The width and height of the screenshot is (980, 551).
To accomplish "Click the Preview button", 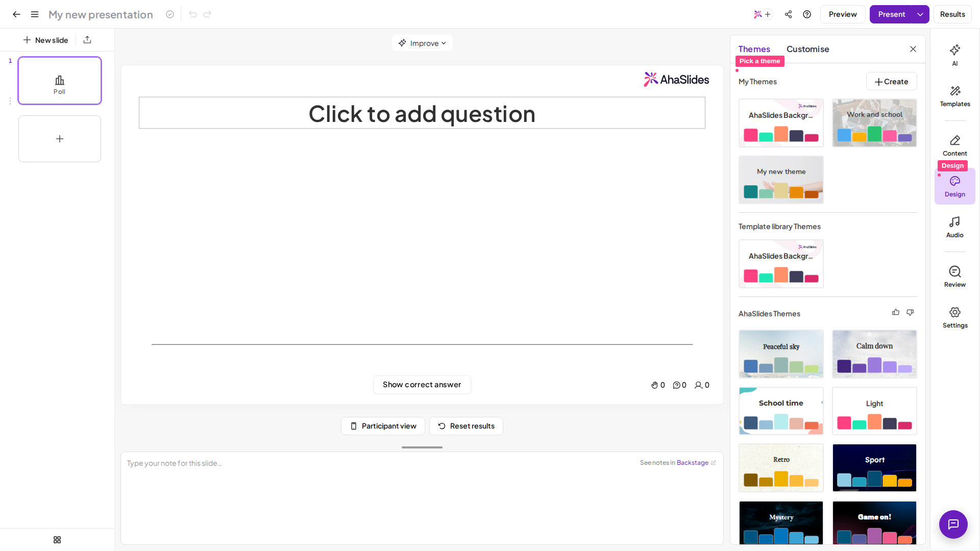I will pyautogui.click(x=843, y=14).
